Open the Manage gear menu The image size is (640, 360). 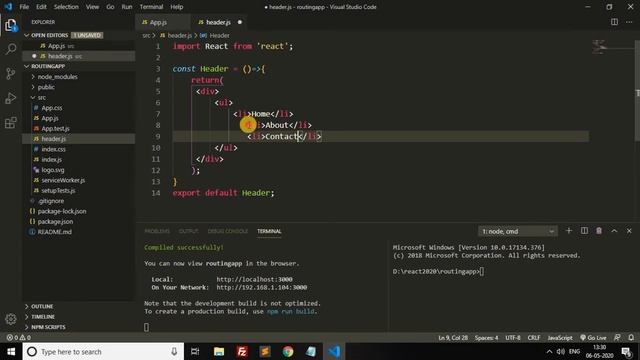coord(11,319)
